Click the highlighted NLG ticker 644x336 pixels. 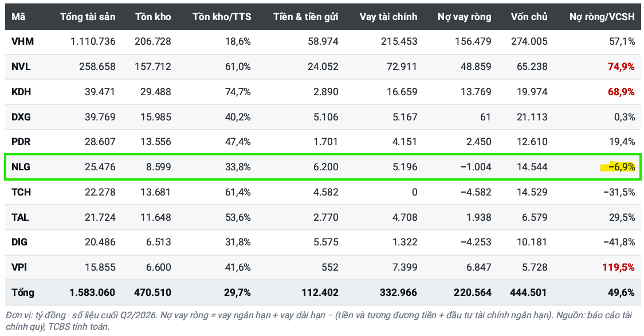pyautogui.click(x=21, y=167)
